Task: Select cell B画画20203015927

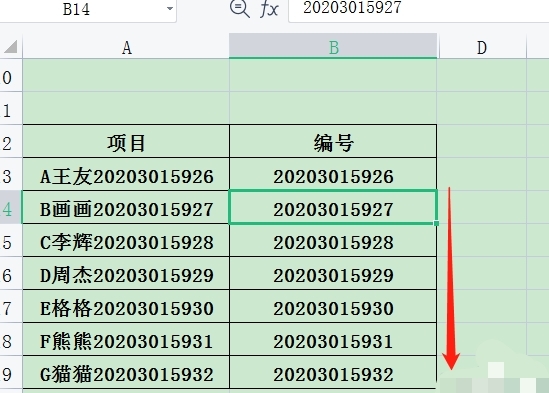Action: [x=126, y=208]
